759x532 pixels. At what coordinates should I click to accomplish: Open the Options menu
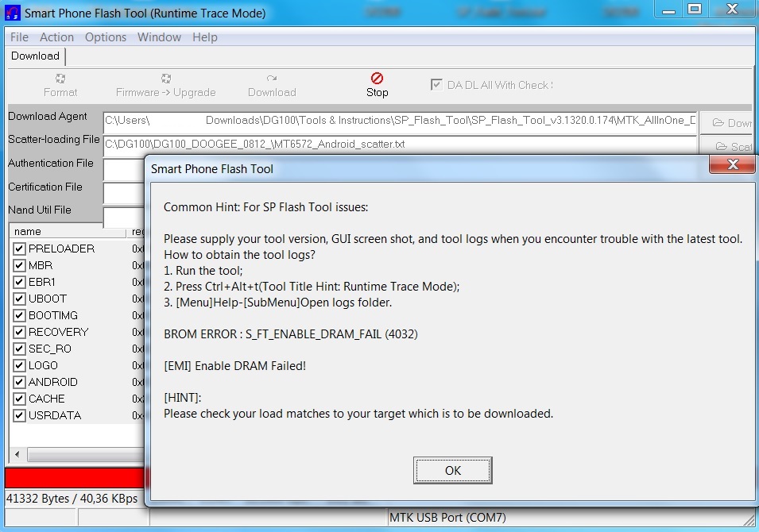click(106, 37)
